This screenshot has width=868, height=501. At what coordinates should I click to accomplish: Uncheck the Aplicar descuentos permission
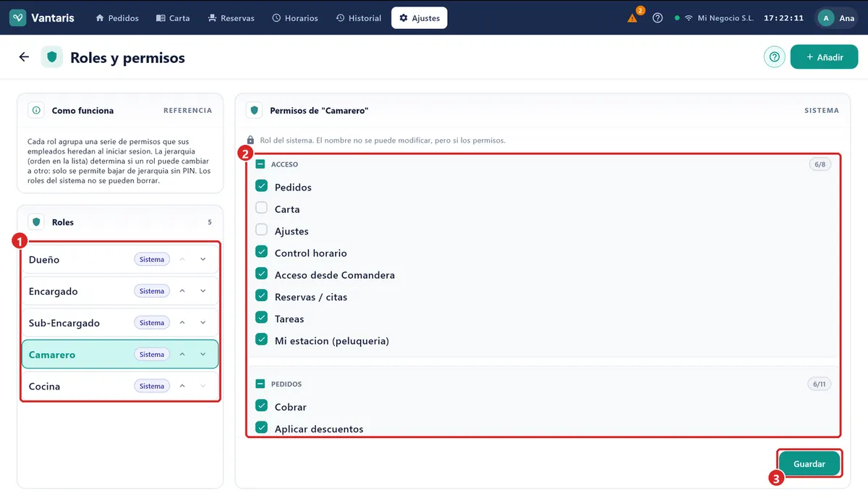coord(262,428)
